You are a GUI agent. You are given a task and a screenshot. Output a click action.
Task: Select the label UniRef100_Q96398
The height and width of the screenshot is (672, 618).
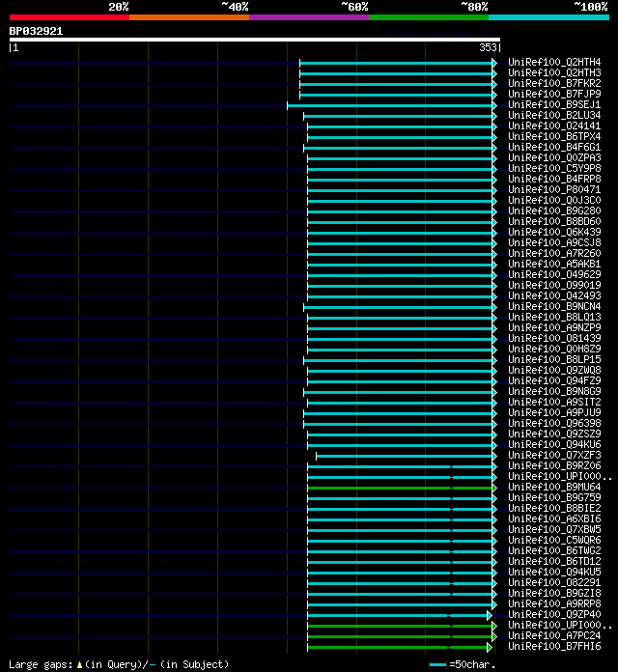click(554, 424)
